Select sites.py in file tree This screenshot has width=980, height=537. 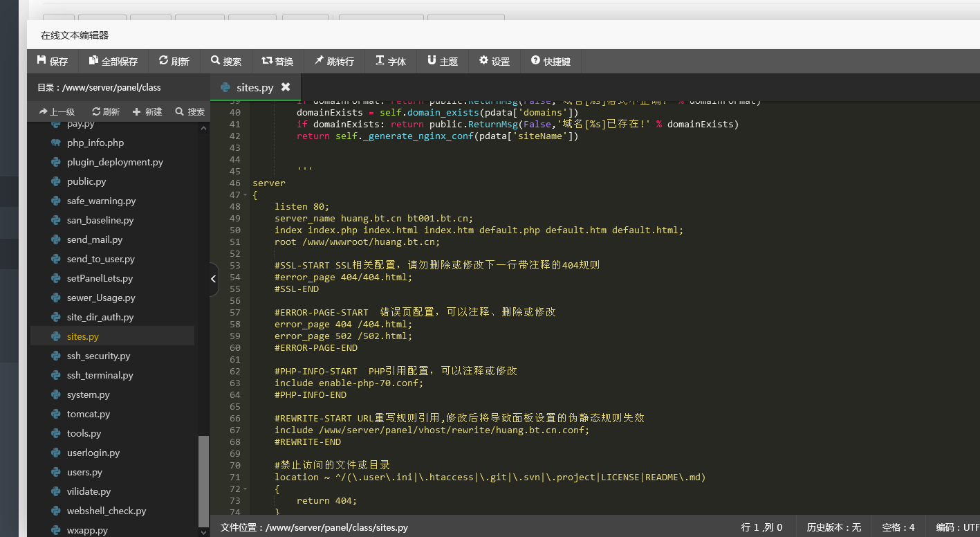click(112, 336)
